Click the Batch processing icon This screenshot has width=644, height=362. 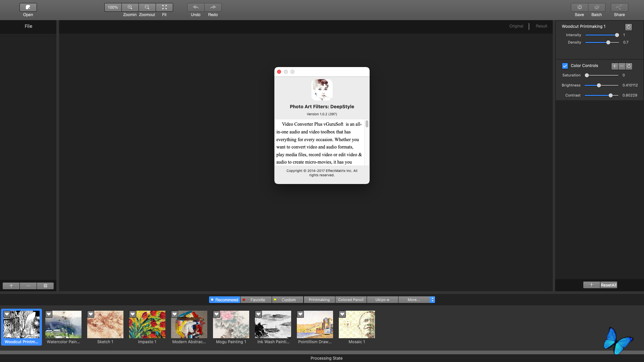coord(597,7)
